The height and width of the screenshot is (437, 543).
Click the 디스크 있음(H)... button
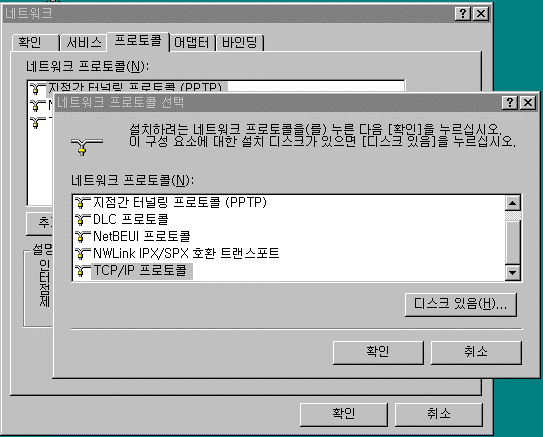tap(461, 304)
